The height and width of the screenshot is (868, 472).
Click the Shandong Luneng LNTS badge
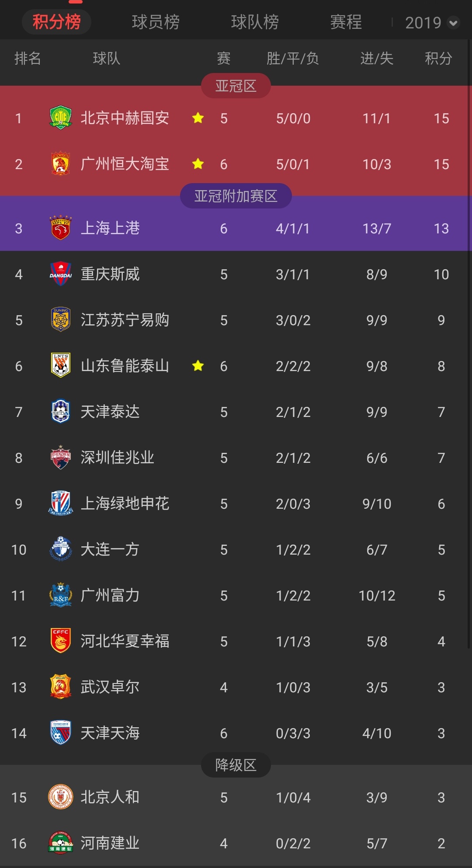[x=60, y=366]
